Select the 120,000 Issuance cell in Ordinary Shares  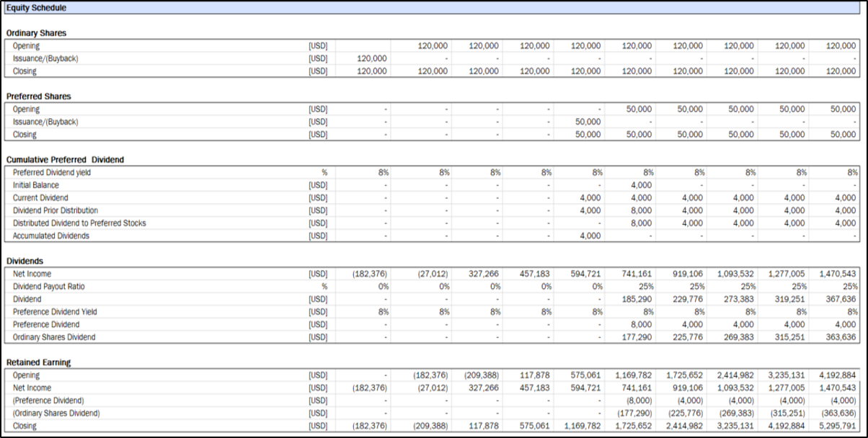(372, 58)
